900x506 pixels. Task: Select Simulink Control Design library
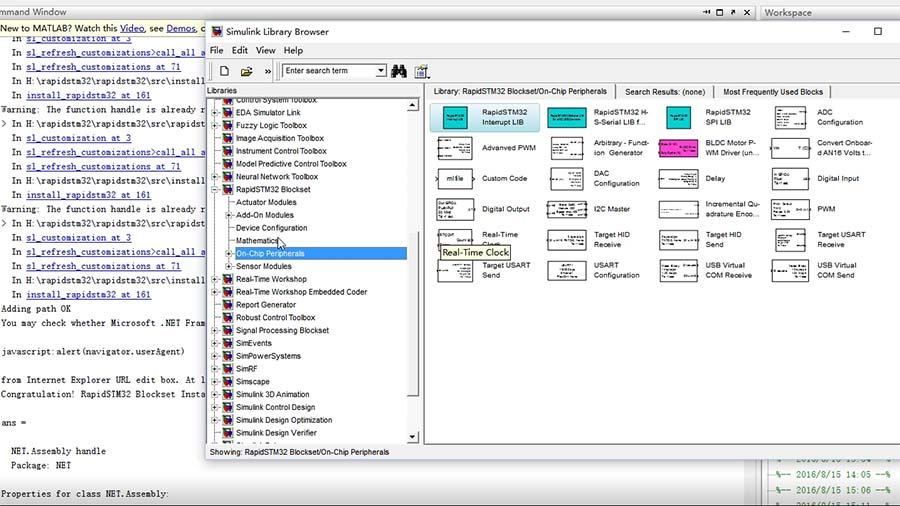click(x=276, y=407)
